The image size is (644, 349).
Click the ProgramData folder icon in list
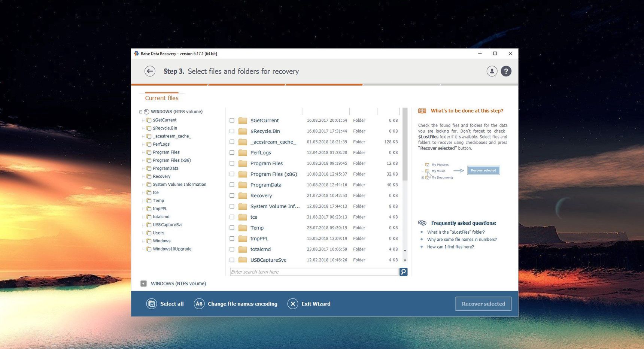point(243,185)
